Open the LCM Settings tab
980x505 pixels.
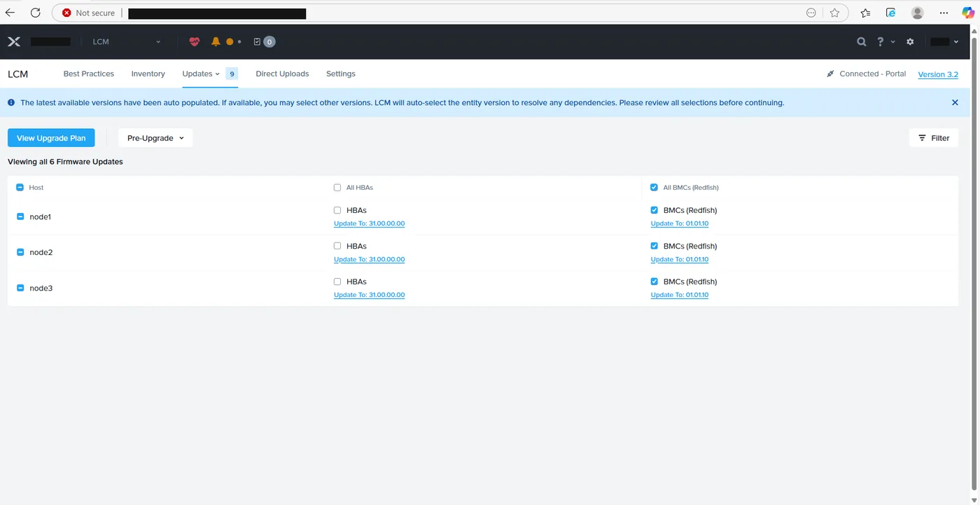[341, 74]
